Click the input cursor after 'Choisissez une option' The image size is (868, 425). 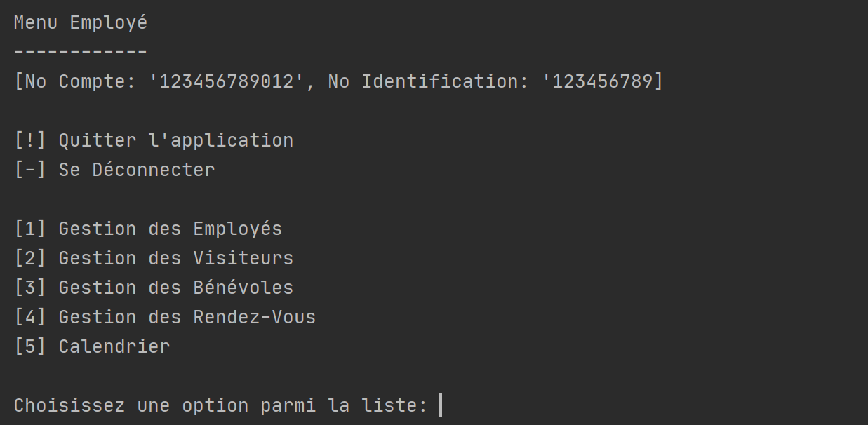click(440, 405)
